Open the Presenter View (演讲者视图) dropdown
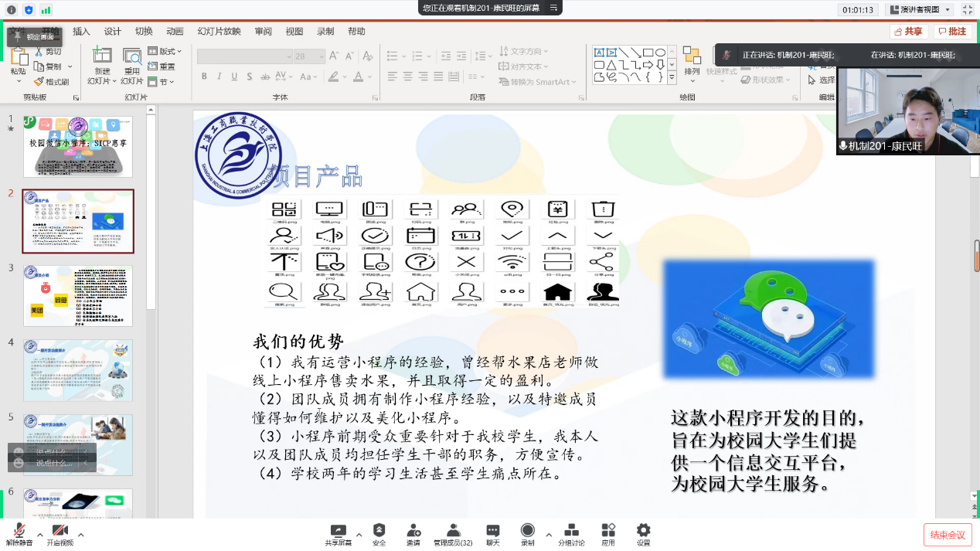Image resolution: width=980 pixels, height=551 pixels. tap(920, 9)
